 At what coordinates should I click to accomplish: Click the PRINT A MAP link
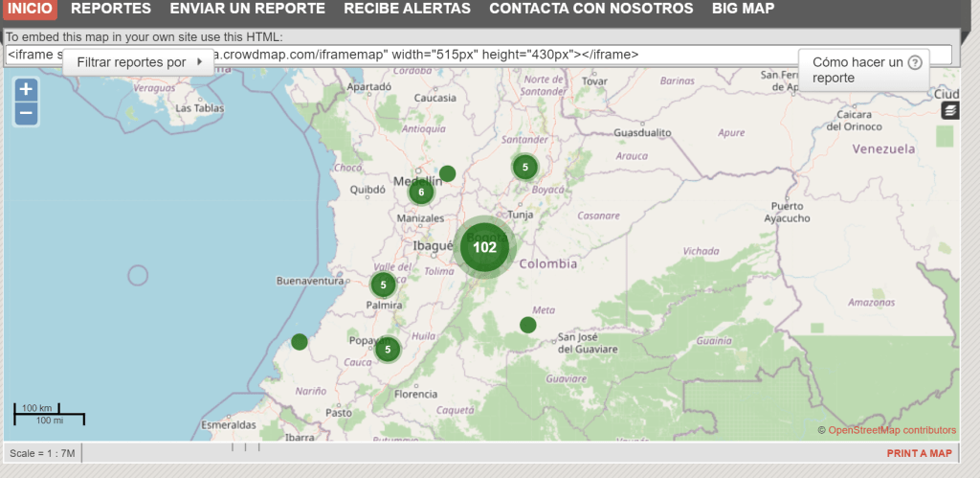[x=919, y=454]
